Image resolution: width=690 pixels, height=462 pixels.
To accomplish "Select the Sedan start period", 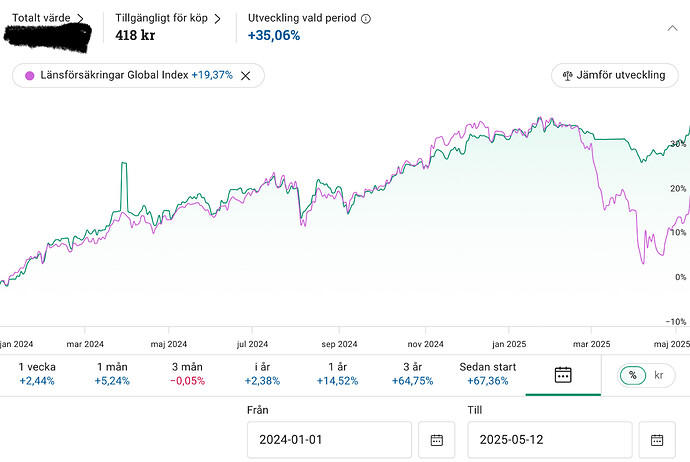I will [487, 374].
